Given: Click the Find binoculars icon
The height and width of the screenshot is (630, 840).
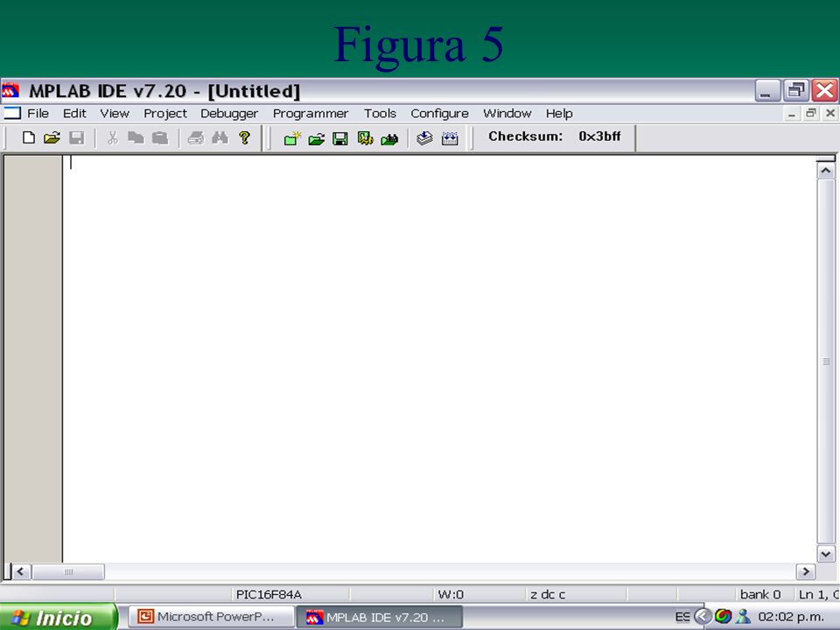Looking at the screenshot, I should 220,138.
